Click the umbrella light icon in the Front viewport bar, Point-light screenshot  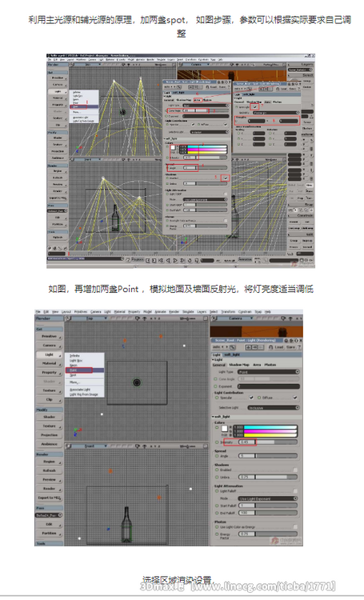pyautogui.click(x=144, y=446)
